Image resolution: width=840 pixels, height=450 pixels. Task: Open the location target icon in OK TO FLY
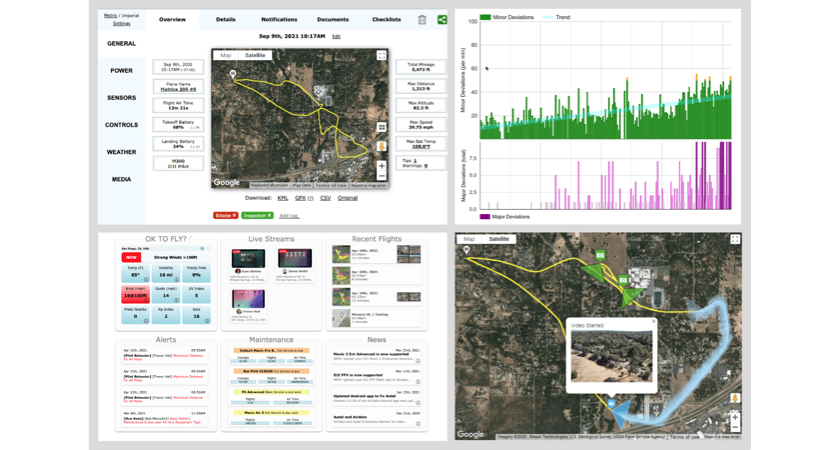pos(202,249)
